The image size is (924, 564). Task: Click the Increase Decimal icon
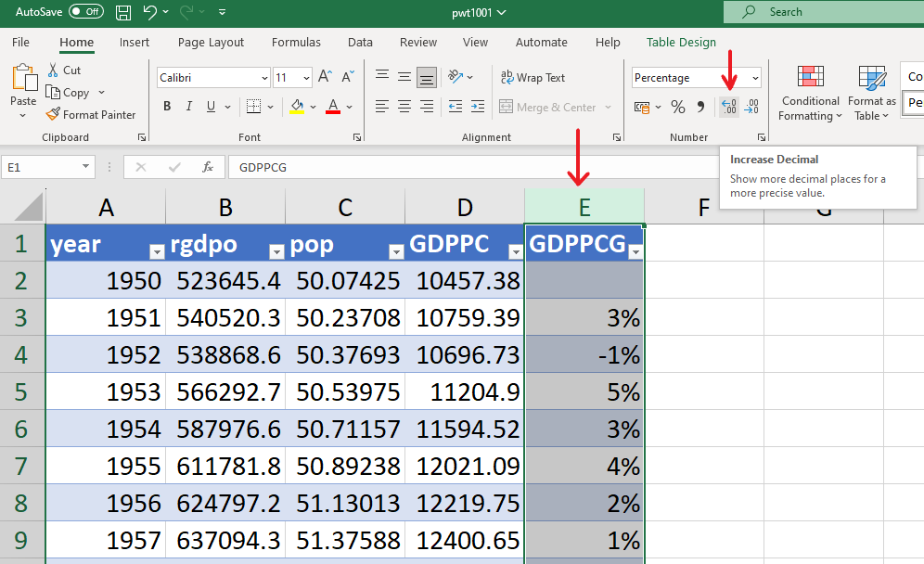(729, 108)
